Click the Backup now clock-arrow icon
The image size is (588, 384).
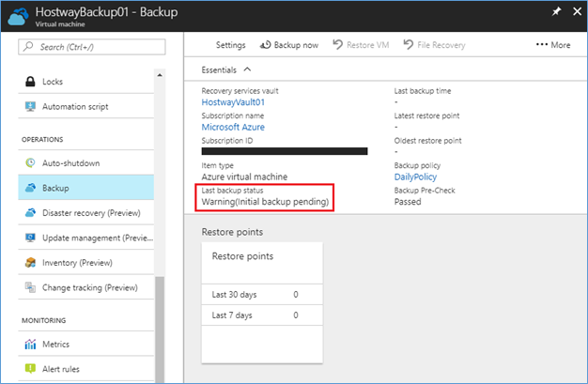pyautogui.click(x=266, y=45)
